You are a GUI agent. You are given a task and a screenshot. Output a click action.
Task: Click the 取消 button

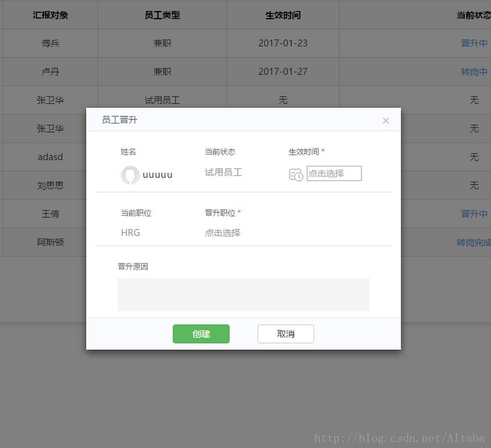click(x=286, y=334)
